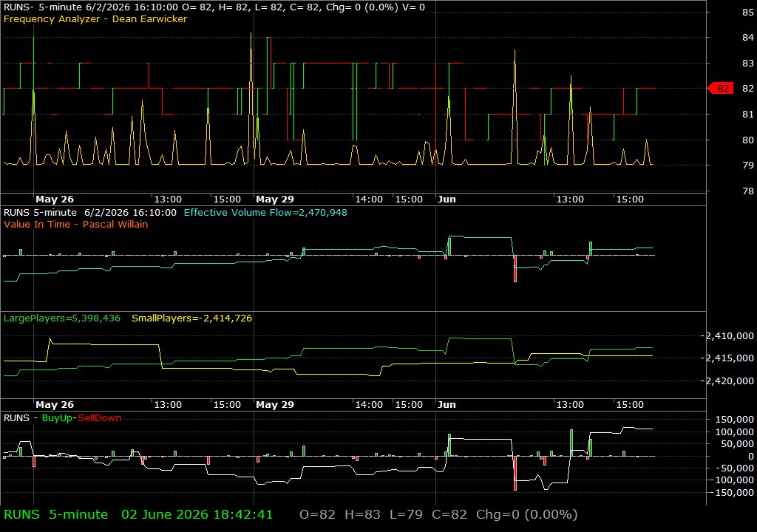The image size is (757, 532).
Task: Click the O=82 status bar value
Action: [317, 514]
